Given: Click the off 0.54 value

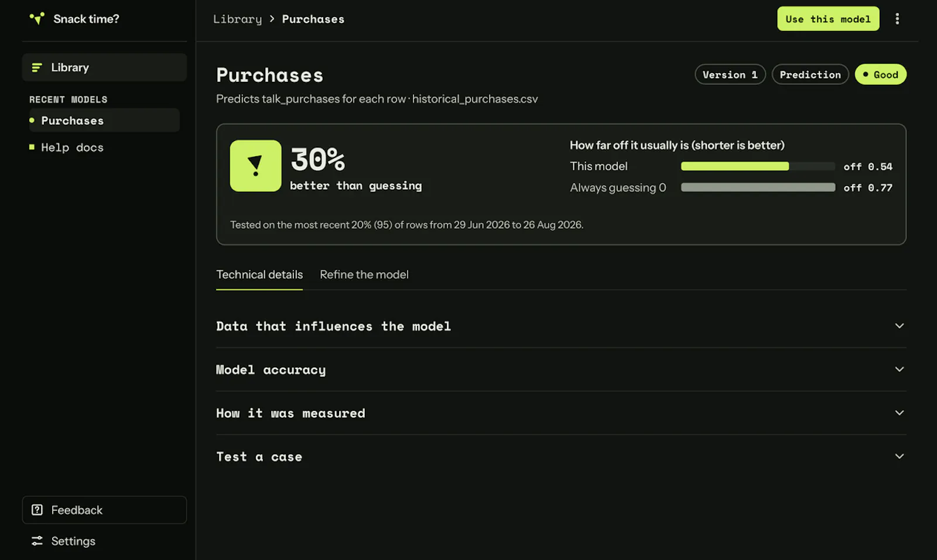Looking at the screenshot, I should tap(868, 167).
